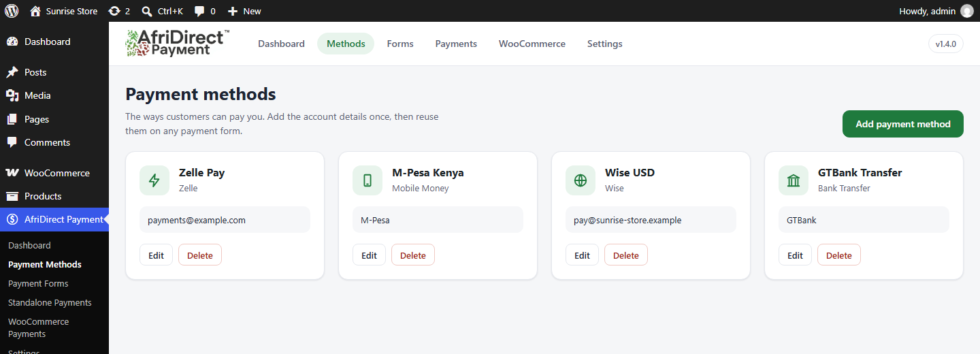This screenshot has height=354, width=980.
Task: Click the payments@example.com detail field
Action: [225, 220]
